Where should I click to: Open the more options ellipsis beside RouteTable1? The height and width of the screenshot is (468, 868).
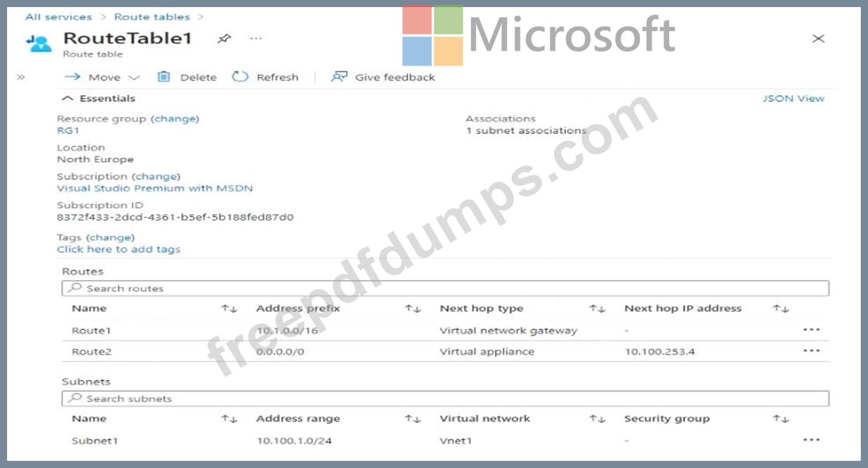[x=255, y=39]
